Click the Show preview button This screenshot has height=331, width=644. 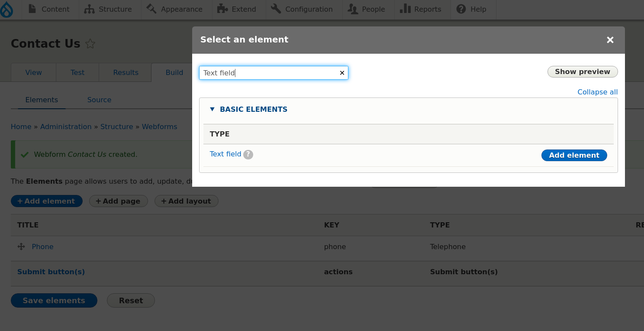coord(582,71)
